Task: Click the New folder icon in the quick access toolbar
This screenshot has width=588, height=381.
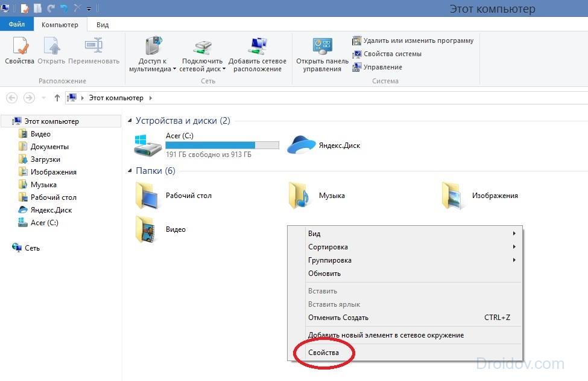Action: [37, 8]
